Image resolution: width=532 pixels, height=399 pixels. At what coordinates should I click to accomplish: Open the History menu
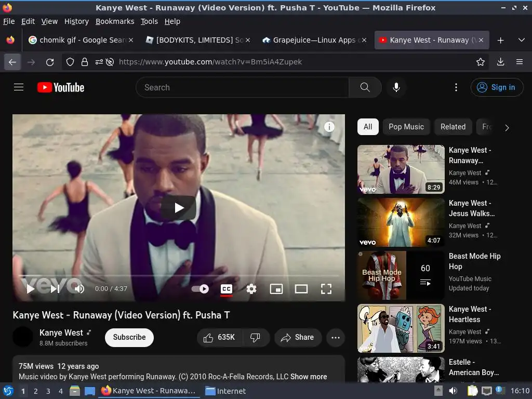pyautogui.click(x=77, y=21)
